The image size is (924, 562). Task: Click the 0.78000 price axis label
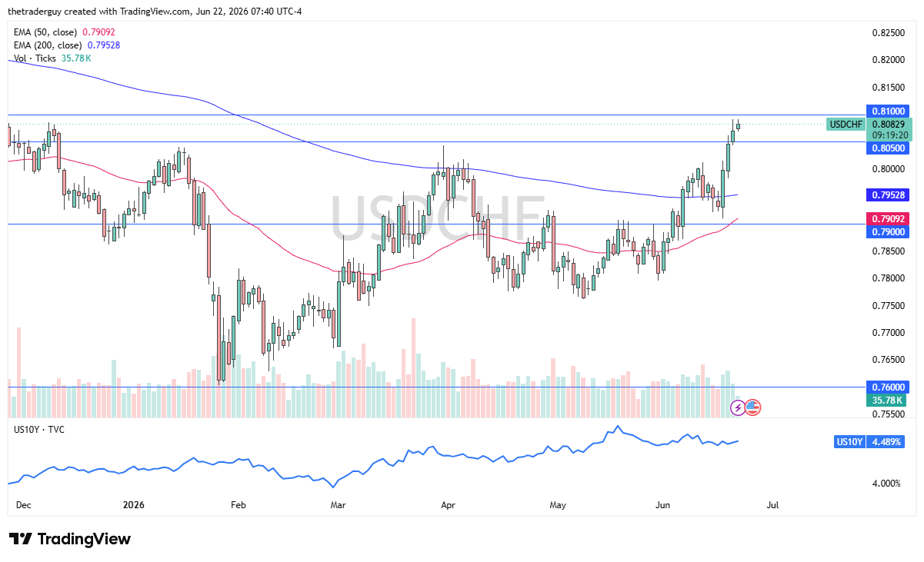pos(888,278)
